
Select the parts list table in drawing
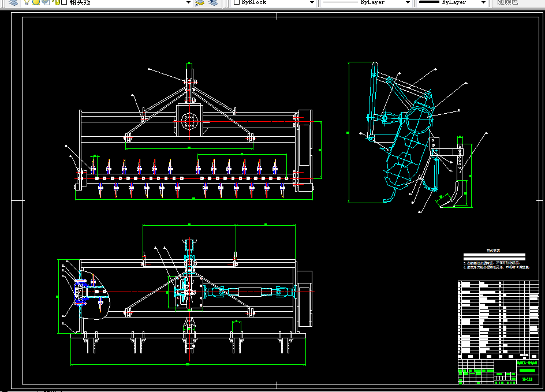[498, 320]
